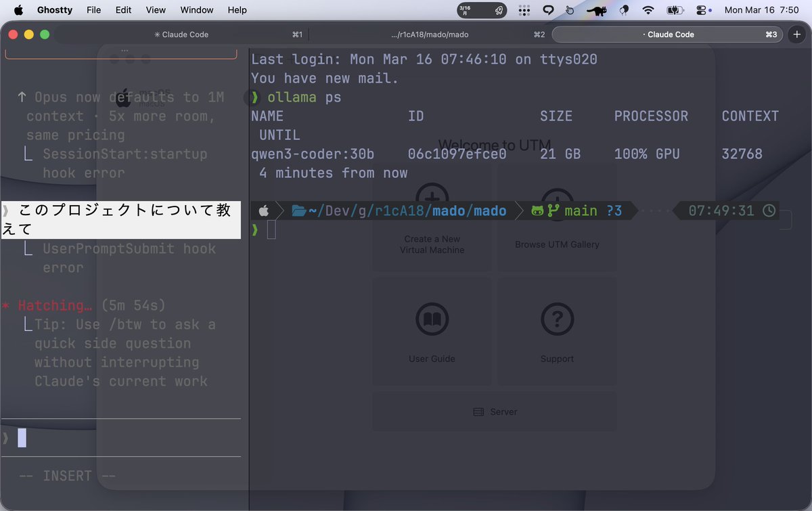Screen dimensions: 812x511
Task: Open the Ghostty application menu
Action: [x=55, y=10]
